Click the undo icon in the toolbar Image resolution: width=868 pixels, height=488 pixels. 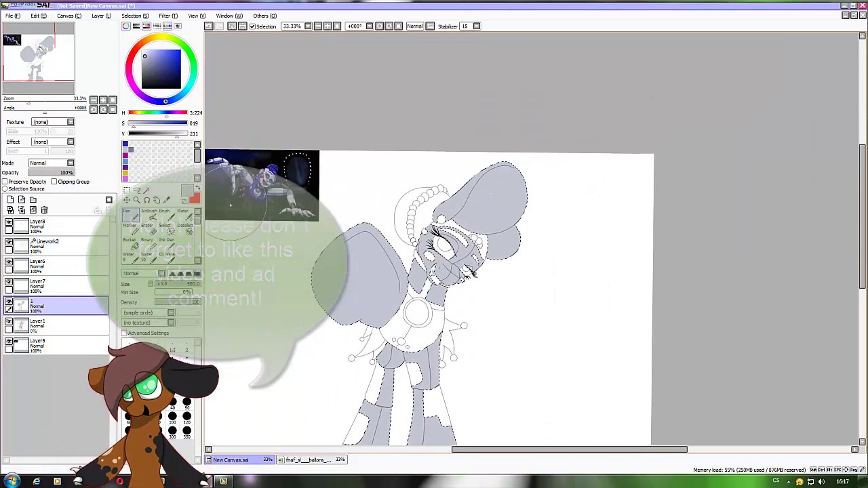pyautogui.click(x=209, y=26)
